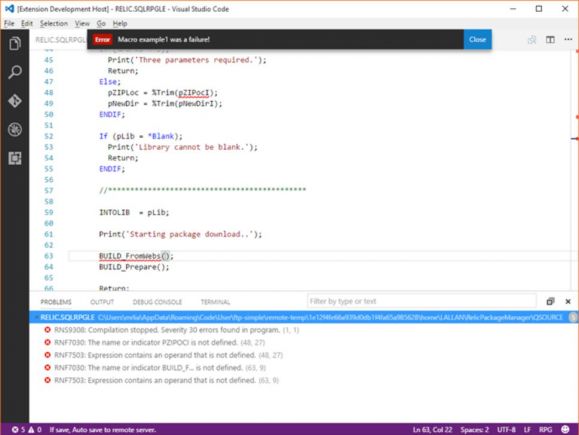Viewport: 579px width, 435px height.
Task: Open the File menu
Action: point(9,24)
